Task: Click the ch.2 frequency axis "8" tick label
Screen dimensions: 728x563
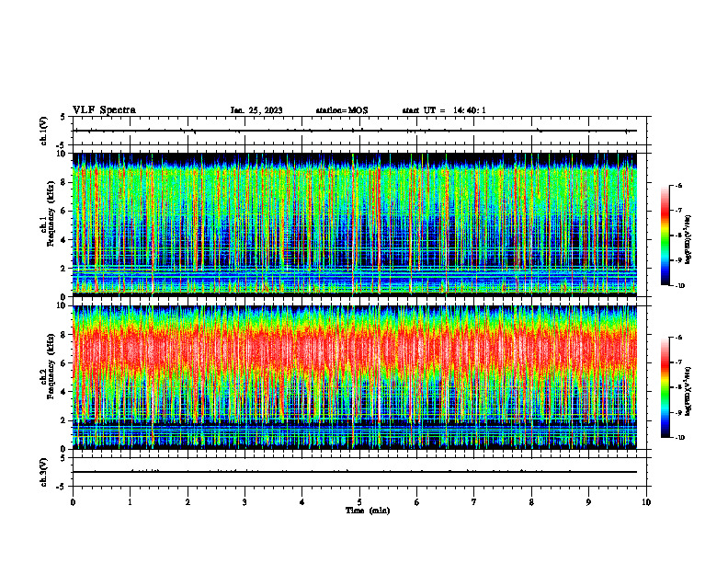Action: (x=64, y=334)
